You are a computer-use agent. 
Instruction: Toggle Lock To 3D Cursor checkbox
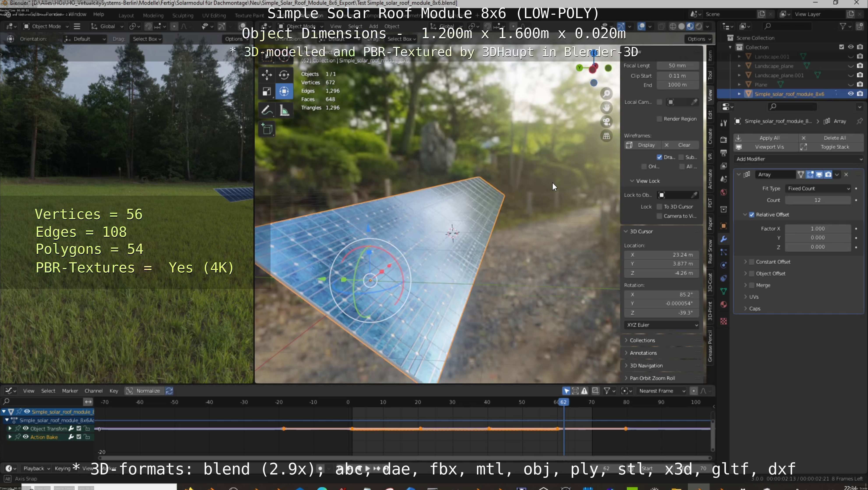point(659,207)
